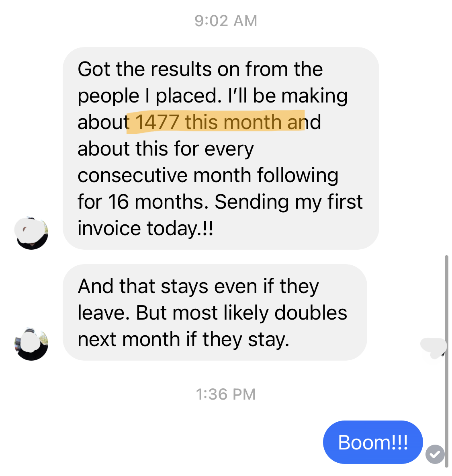Select the blue 'Boom!!!' sent message bubble
This screenshot has height=476, width=452.
[x=373, y=442]
